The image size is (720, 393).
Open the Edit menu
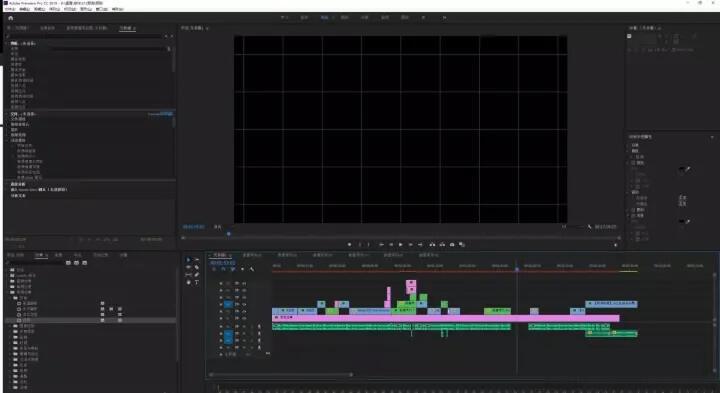pos(25,9)
